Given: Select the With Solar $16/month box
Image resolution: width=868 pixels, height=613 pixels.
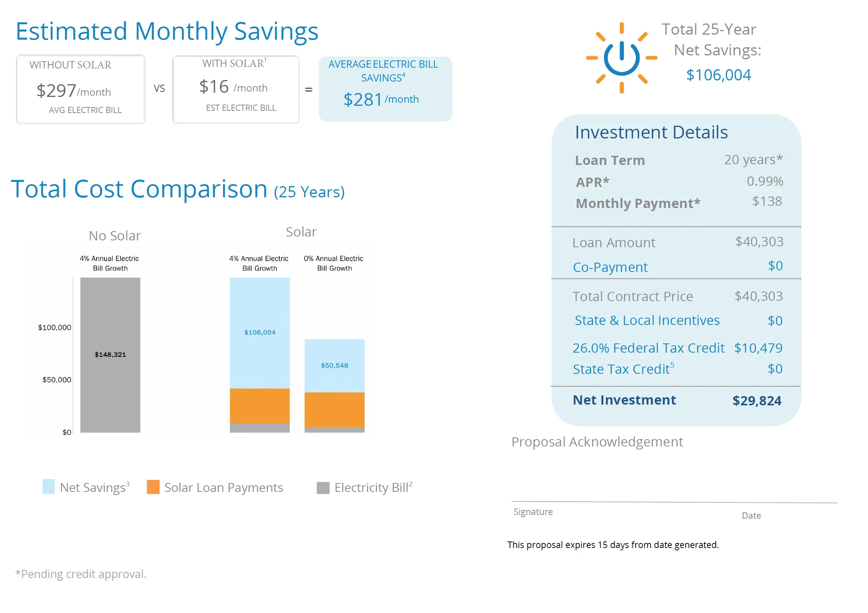Looking at the screenshot, I should (236, 89).
